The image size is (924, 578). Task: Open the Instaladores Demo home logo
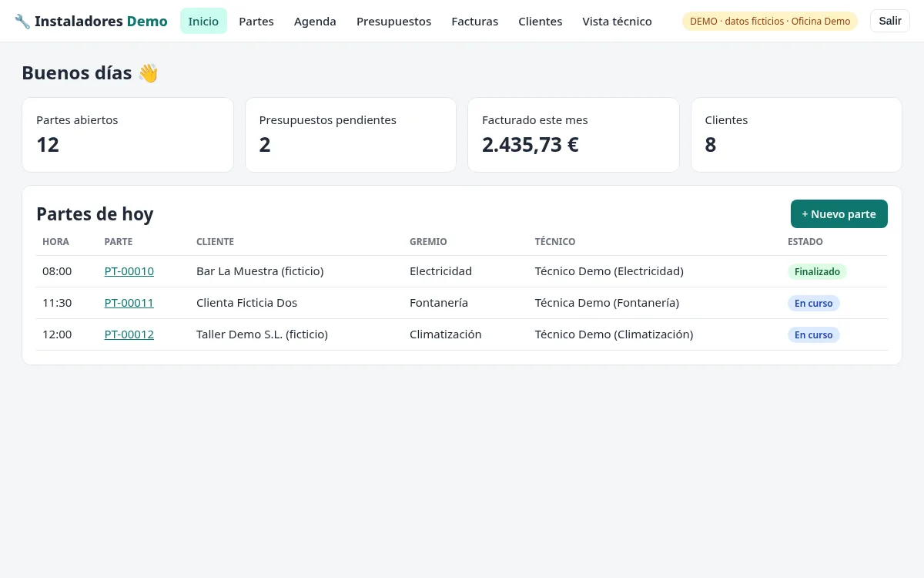coord(91,22)
